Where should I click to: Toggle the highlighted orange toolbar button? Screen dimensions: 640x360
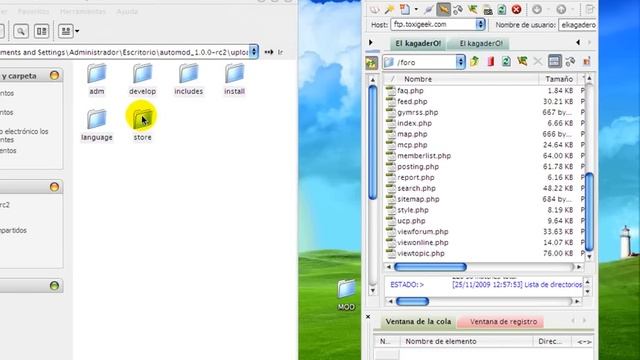[443, 9]
